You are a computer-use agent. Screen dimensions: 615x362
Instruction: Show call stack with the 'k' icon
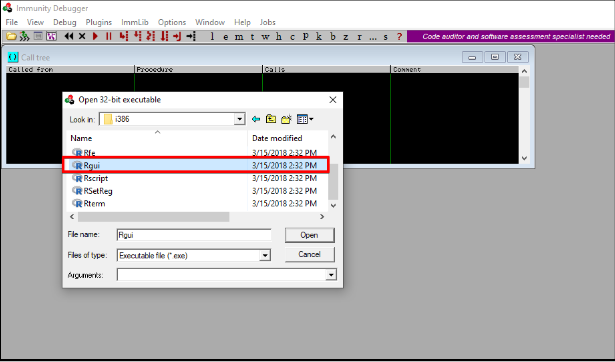point(319,36)
